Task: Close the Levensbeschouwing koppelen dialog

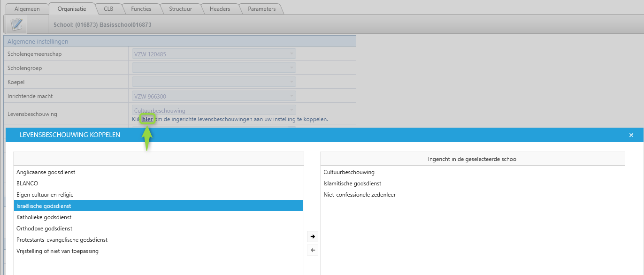Action: (x=631, y=135)
